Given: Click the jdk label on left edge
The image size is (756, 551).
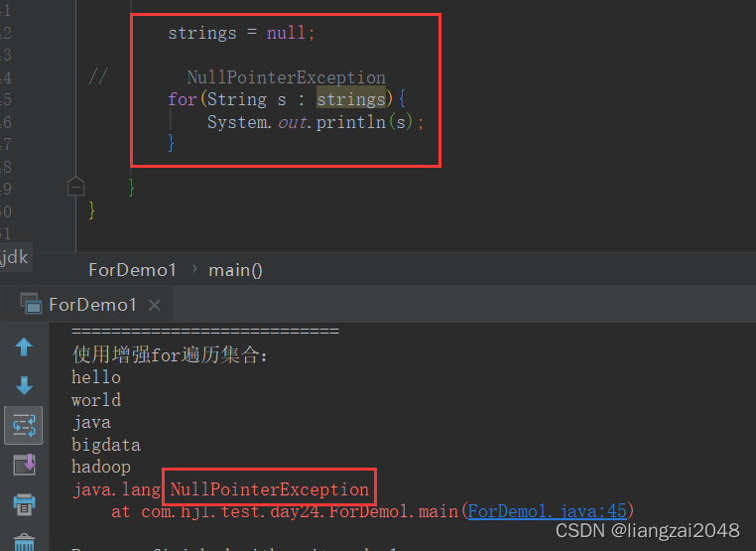Looking at the screenshot, I should tap(15, 257).
